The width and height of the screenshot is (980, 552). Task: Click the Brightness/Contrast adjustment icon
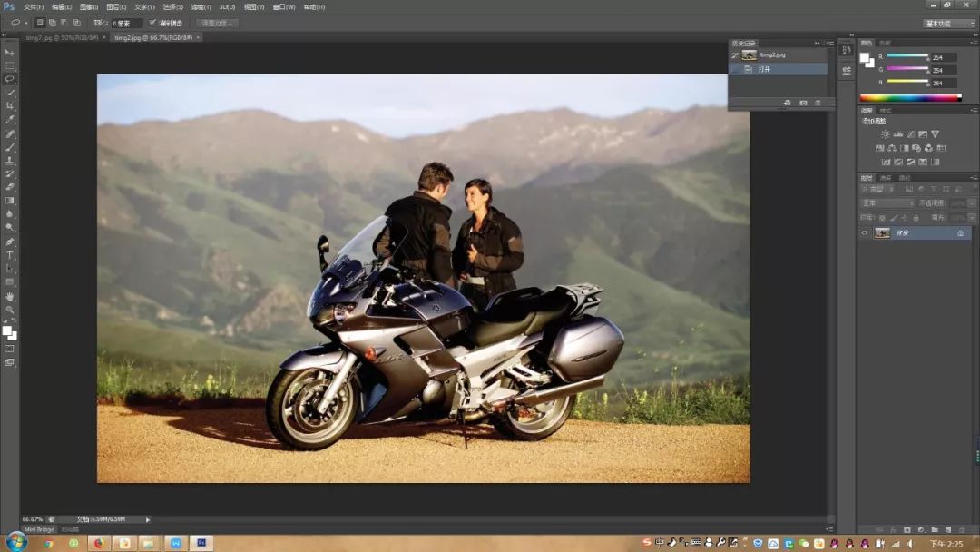(x=886, y=134)
